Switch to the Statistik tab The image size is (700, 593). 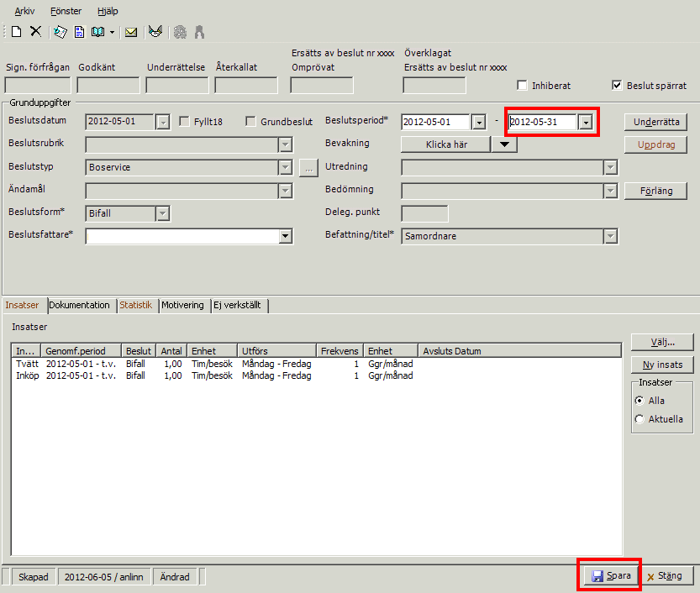click(136, 305)
